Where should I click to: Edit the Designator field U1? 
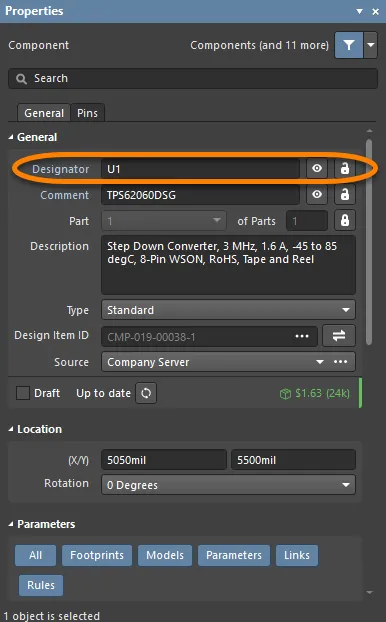point(200,169)
